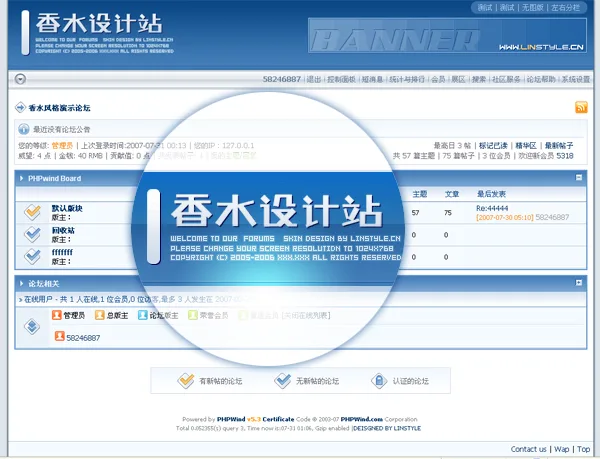This screenshot has height=459, width=600.
Task: Open 论坛帮助 in the navigation bar
Action: pyautogui.click(x=541, y=79)
